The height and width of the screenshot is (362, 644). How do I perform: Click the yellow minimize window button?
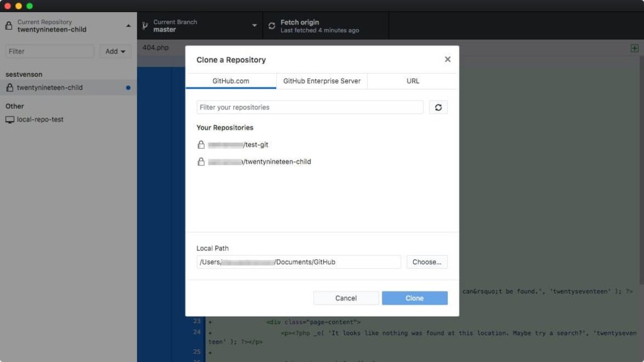pos(18,6)
